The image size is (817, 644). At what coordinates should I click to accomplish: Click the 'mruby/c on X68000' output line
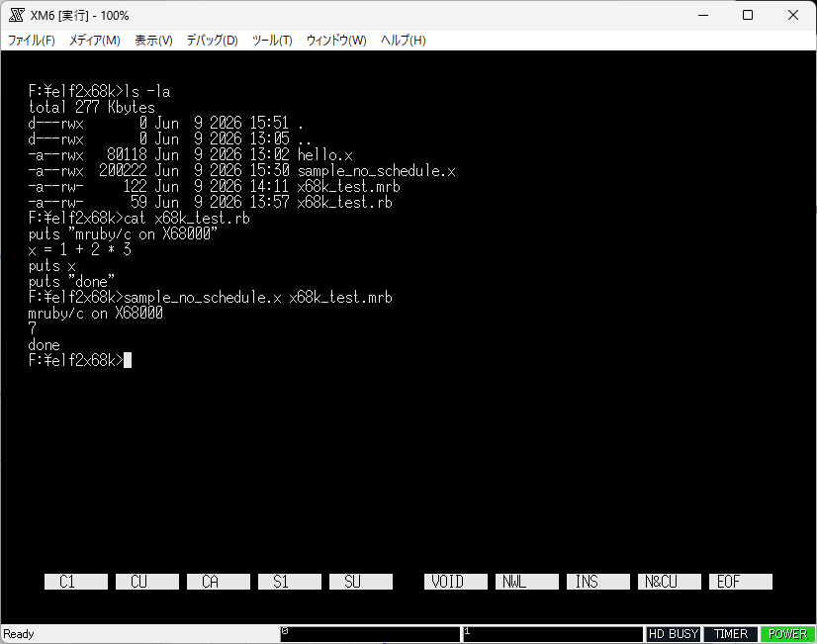[x=95, y=314]
